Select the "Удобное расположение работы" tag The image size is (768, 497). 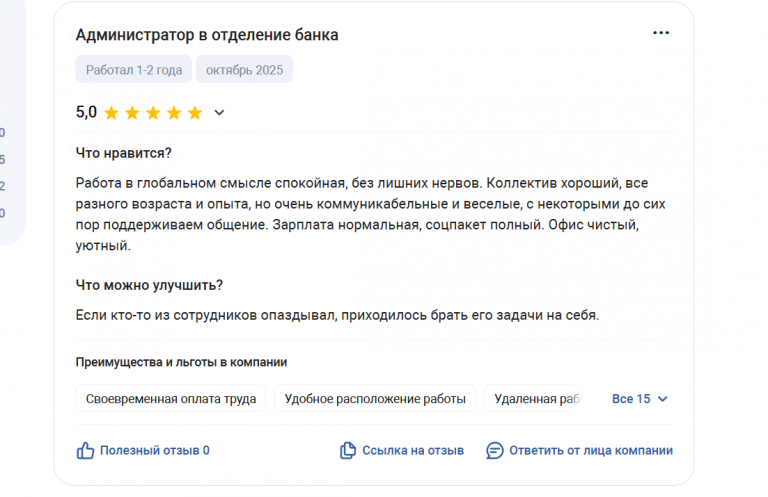pyautogui.click(x=375, y=399)
